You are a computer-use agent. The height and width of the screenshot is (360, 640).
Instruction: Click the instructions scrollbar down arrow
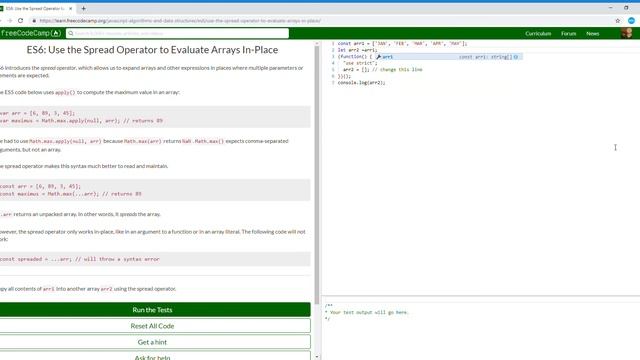pos(317,357)
